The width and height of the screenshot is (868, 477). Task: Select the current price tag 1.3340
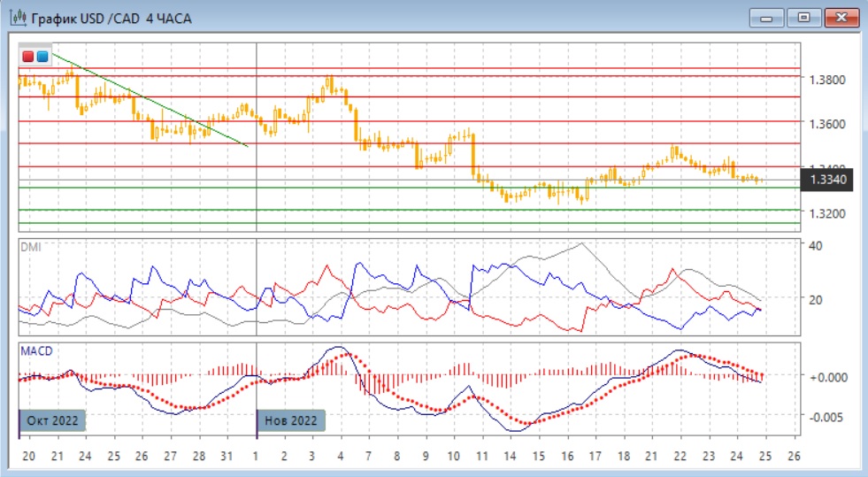click(828, 181)
